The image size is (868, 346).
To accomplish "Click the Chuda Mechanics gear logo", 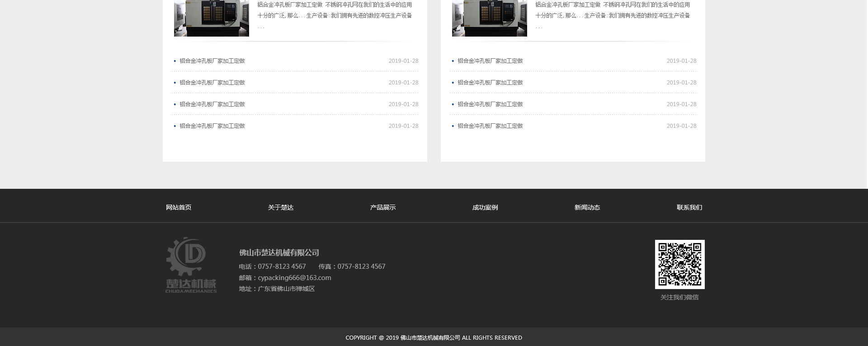I will pos(191,265).
